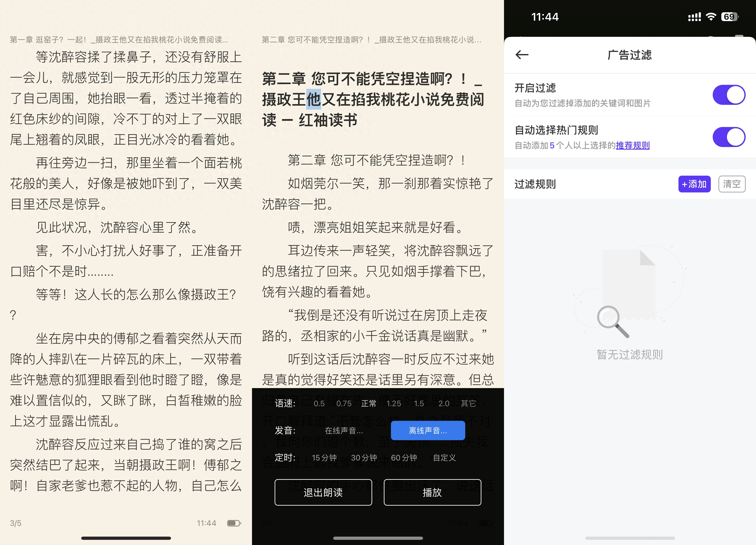Tap the WiFi icon in status bar
The height and width of the screenshot is (545, 756).
tap(711, 17)
